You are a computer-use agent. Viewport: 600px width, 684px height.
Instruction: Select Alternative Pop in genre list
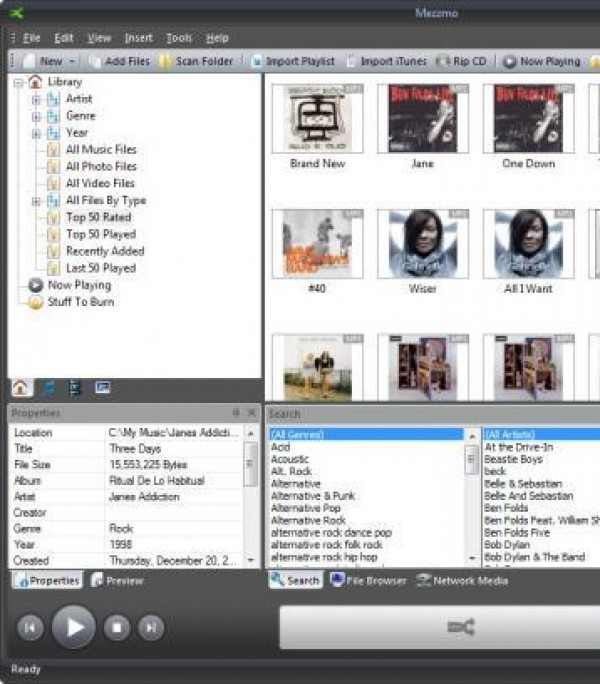point(305,508)
